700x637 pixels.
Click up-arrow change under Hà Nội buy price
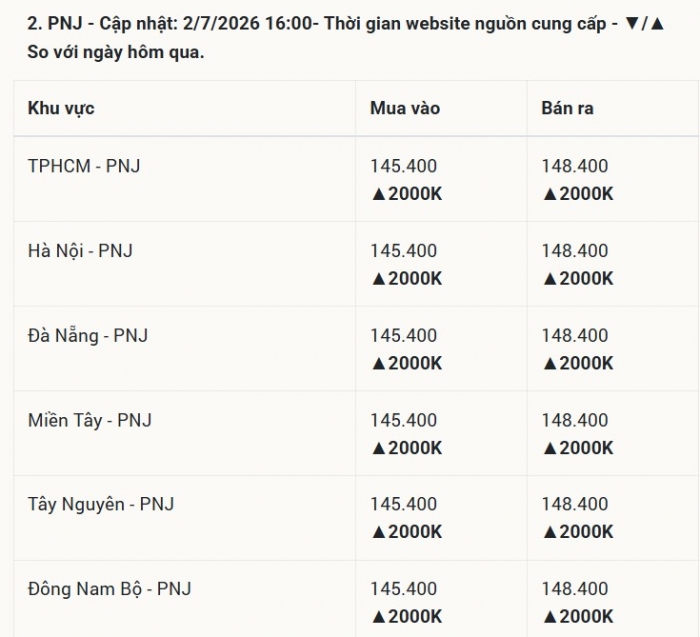407,279
